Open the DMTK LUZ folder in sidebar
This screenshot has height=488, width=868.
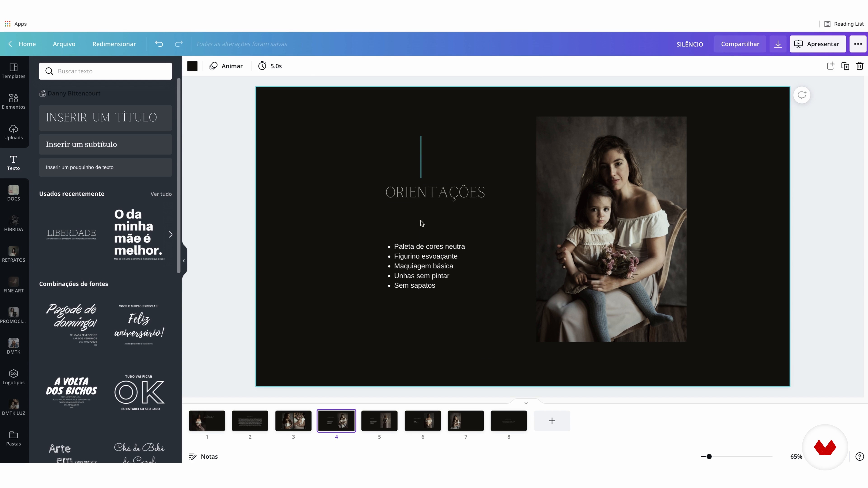pos(14,408)
